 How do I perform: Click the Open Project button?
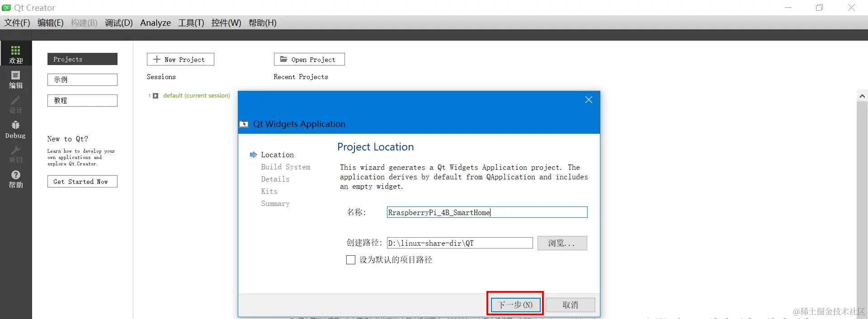click(x=309, y=59)
